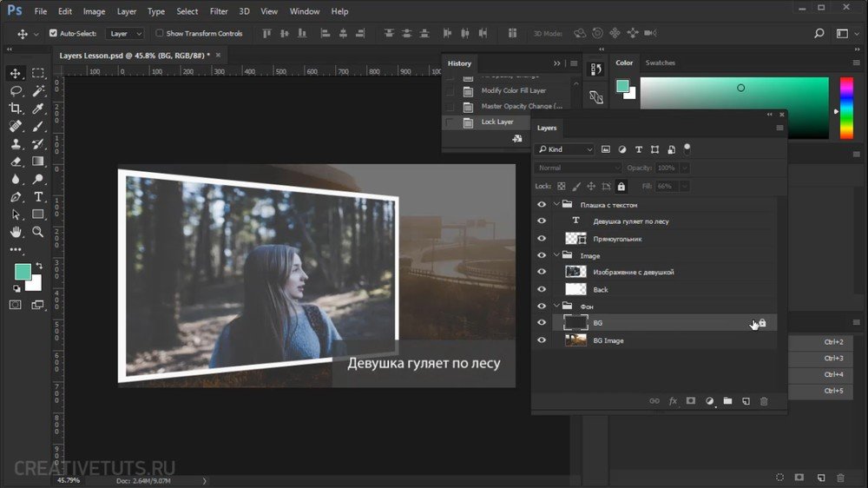The width and height of the screenshot is (868, 488).
Task: Switch to the Swatches tab
Action: [x=660, y=63]
